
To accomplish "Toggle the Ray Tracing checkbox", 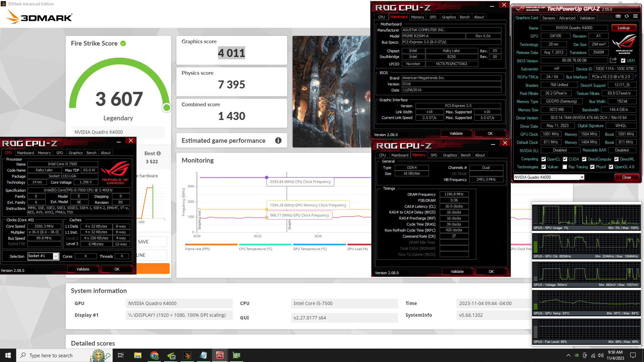I will (565, 167).
